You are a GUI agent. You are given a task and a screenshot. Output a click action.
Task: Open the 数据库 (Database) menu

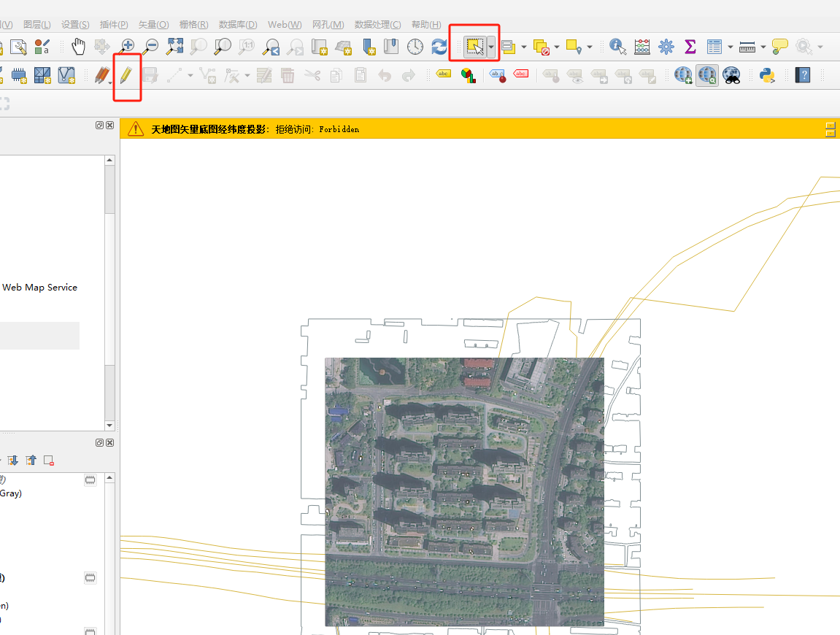(238, 25)
